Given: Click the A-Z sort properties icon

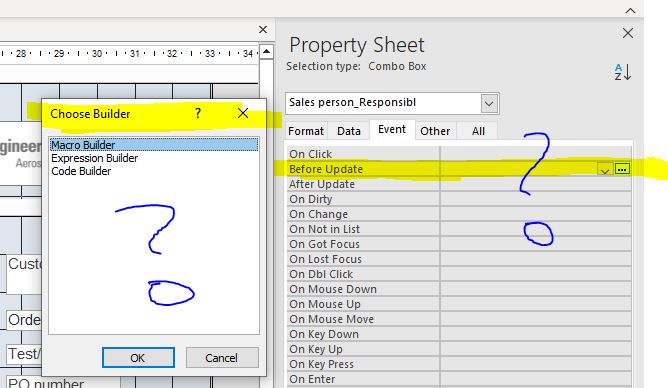Looking at the screenshot, I should click(x=622, y=72).
